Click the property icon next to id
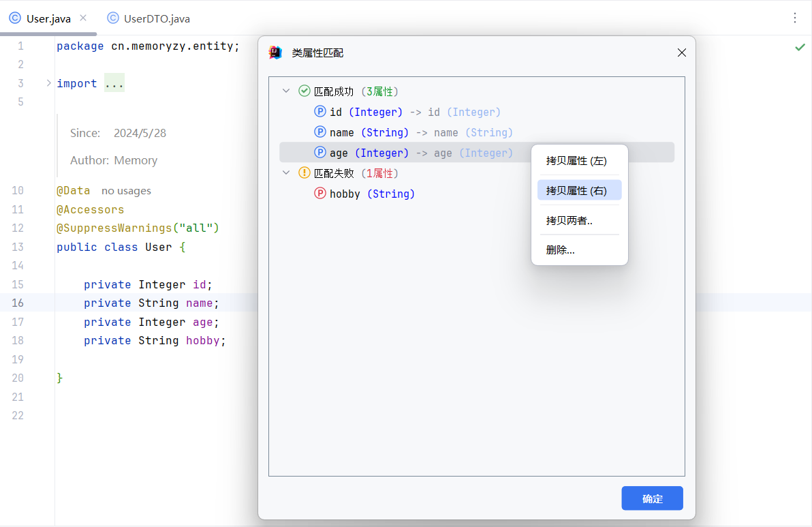The width and height of the screenshot is (812, 527). [320, 112]
